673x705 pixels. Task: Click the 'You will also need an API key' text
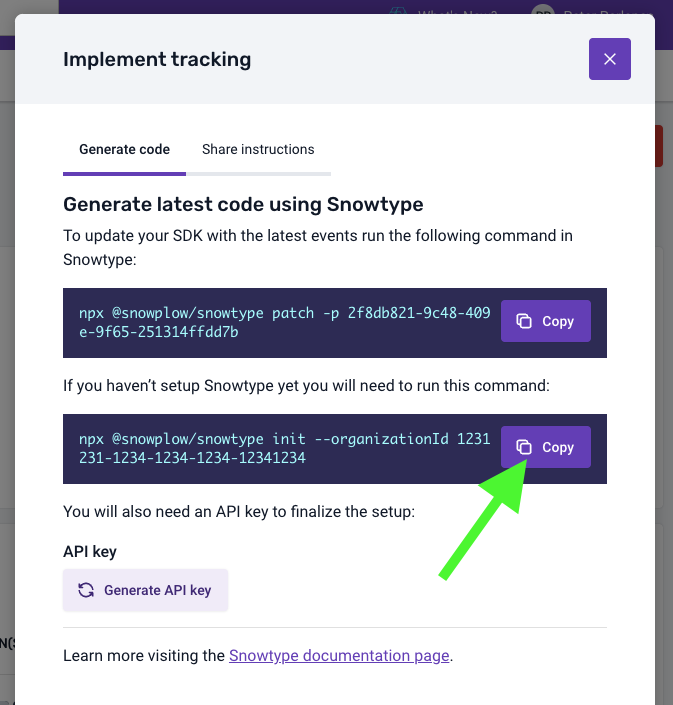239,512
